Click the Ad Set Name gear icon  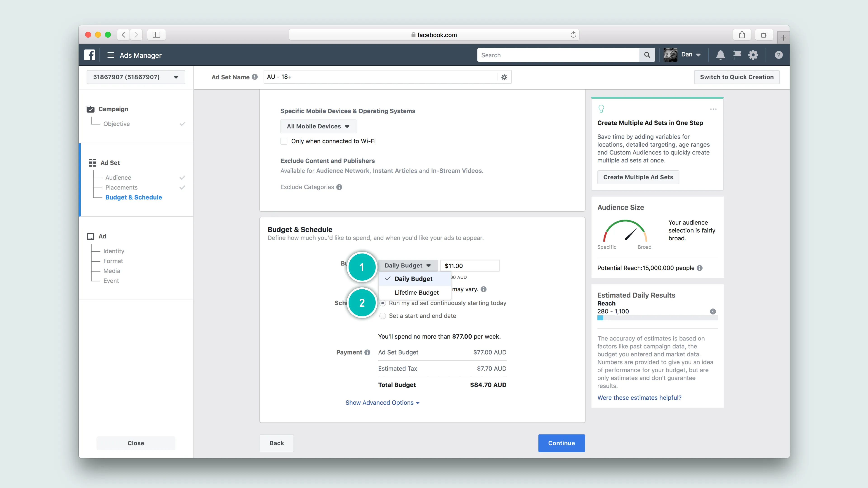(504, 77)
